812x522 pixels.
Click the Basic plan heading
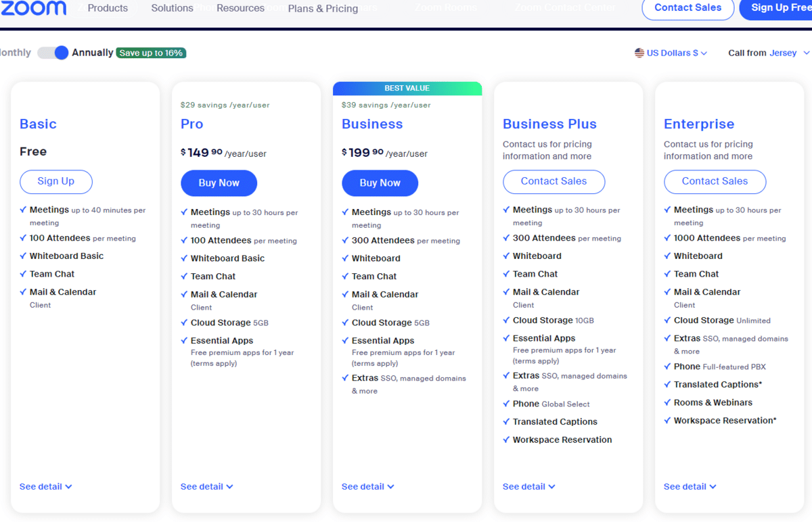click(x=38, y=124)
